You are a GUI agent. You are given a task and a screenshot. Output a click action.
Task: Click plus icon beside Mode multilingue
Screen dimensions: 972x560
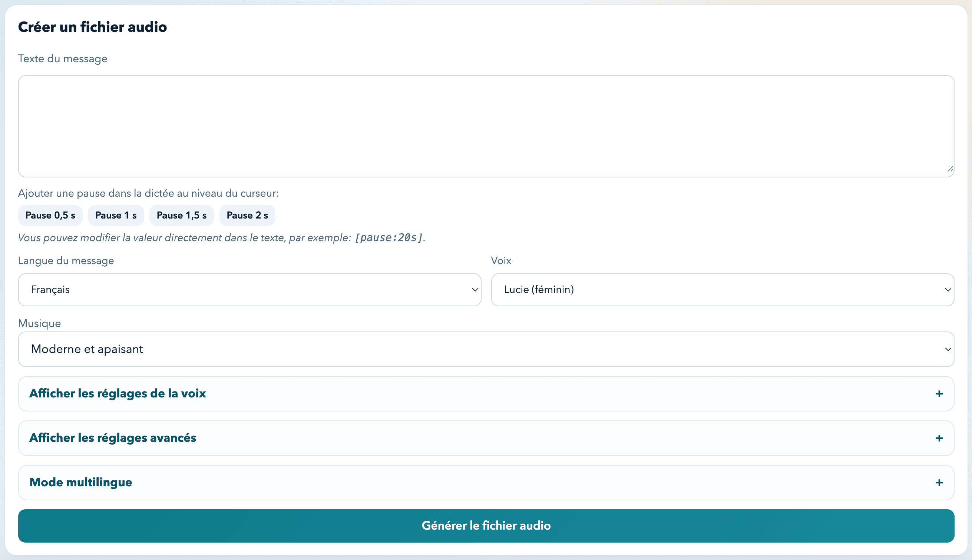[x=939, y=483]
